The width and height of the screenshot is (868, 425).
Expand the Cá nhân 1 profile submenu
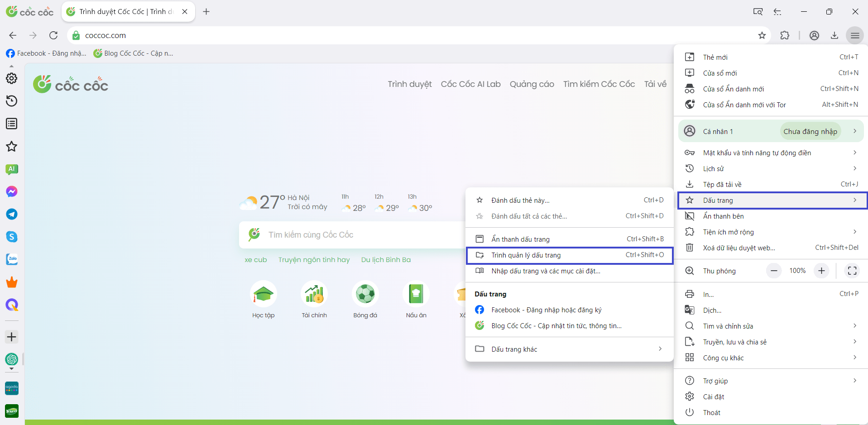(771, 131)
